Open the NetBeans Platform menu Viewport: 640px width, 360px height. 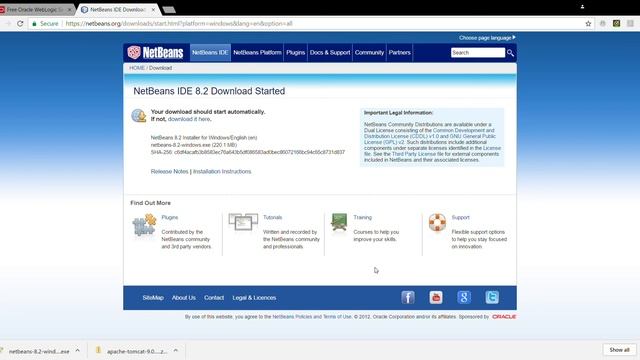(x=257, y=53)
